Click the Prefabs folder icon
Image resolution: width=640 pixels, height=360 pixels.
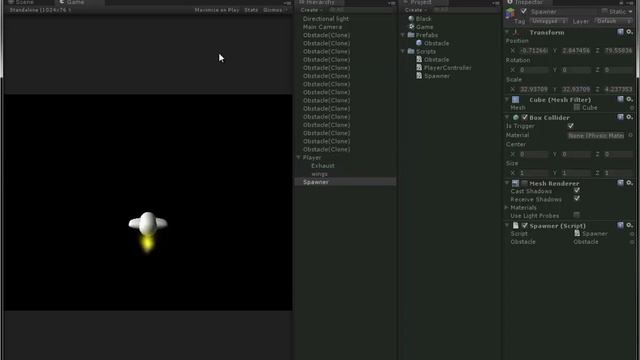[x=411, y=35]
